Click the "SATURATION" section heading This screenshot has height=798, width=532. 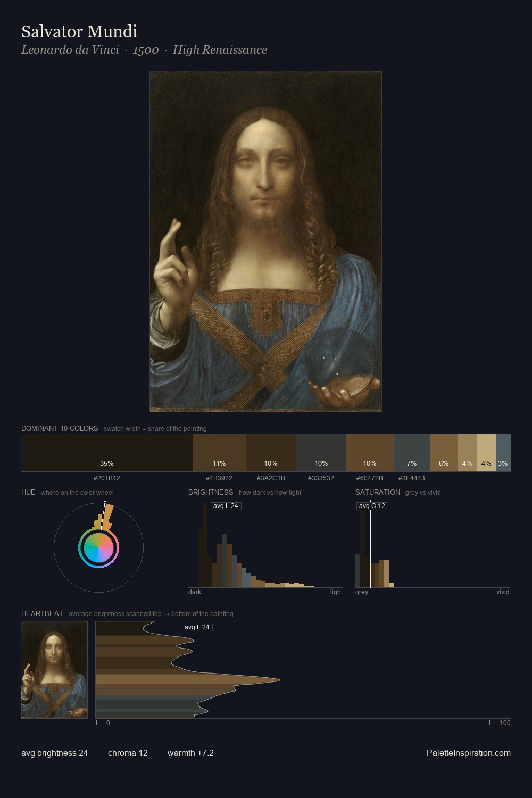click(x=378, y=492)
